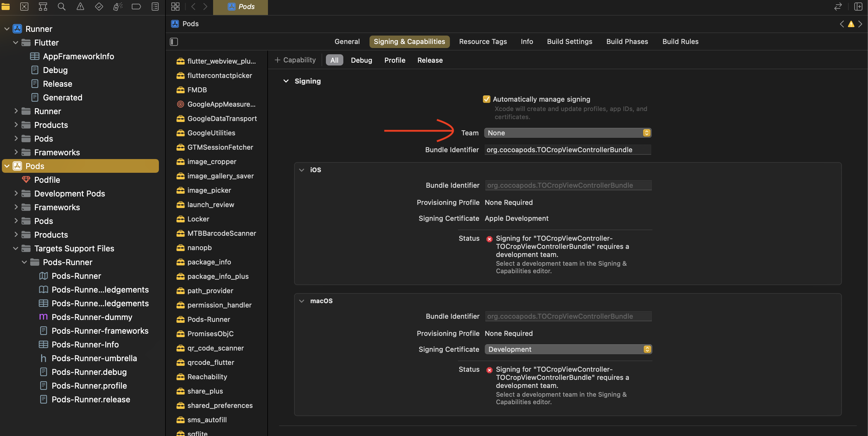
Task: Hide the targets list sidebar icon
Action: click(174, 41)
